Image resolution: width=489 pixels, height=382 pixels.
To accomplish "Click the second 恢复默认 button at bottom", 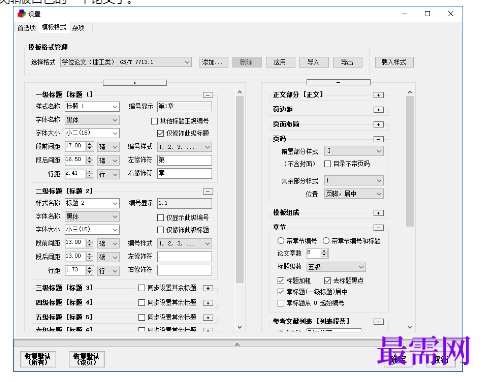I will (x=86, y=359).
